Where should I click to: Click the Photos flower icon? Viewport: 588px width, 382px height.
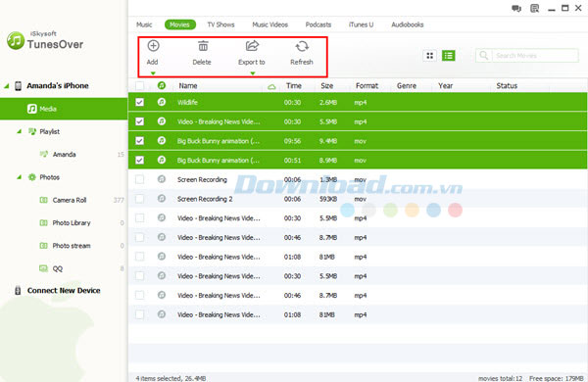click(32, 177)
